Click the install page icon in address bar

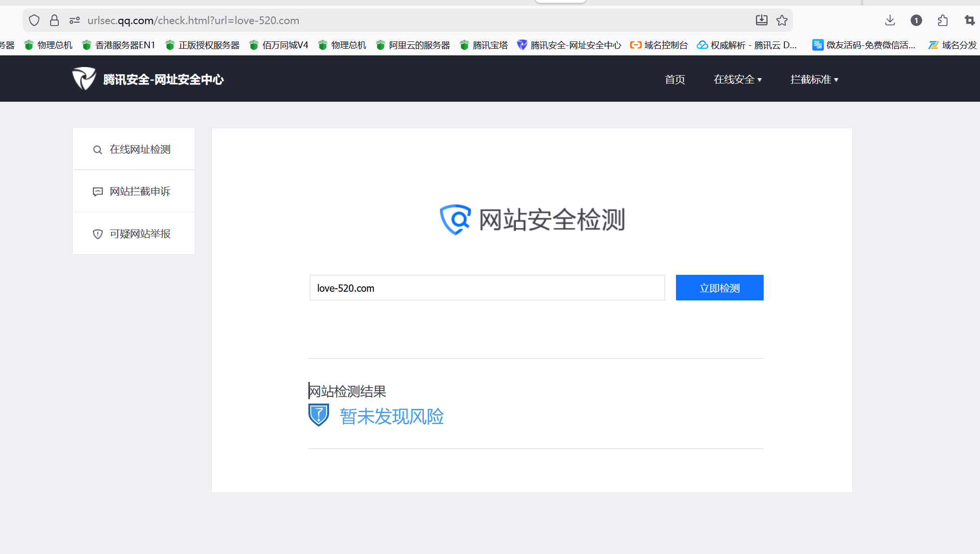click(761, 20)
